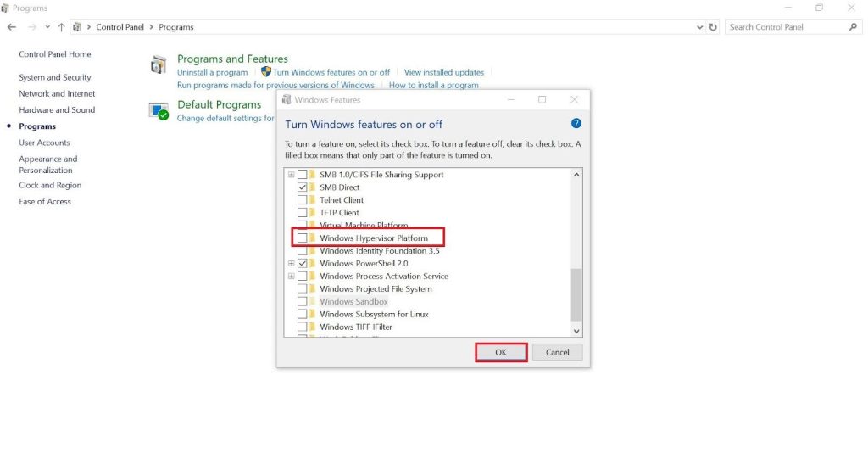Click the up-one-level arrow
The width and height of the screenshot is (868, 453).
click(61, 26)
